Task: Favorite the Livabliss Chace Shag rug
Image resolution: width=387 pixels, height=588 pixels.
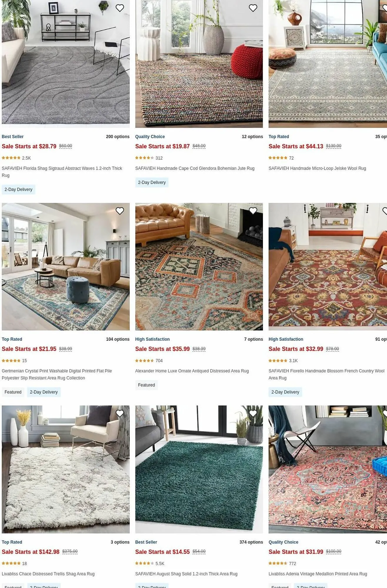Action: (120, 413)
